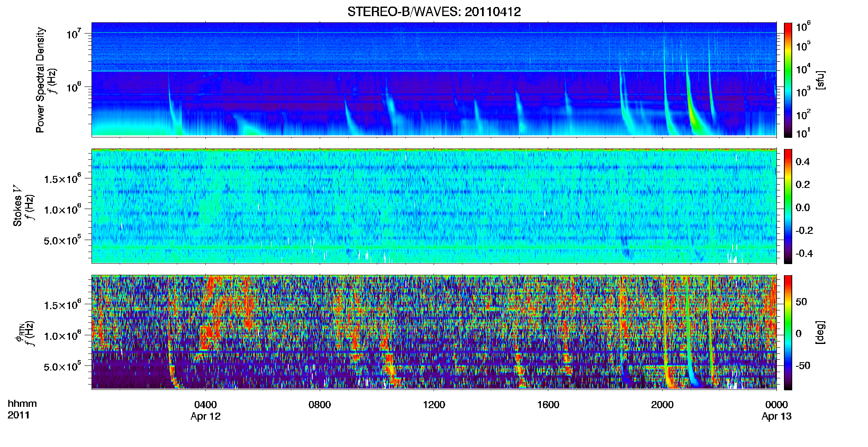Viewport: 868px width, 447px height.
Task: Click the Stokes V spectrogram panel
Action: tap(434, 206)
